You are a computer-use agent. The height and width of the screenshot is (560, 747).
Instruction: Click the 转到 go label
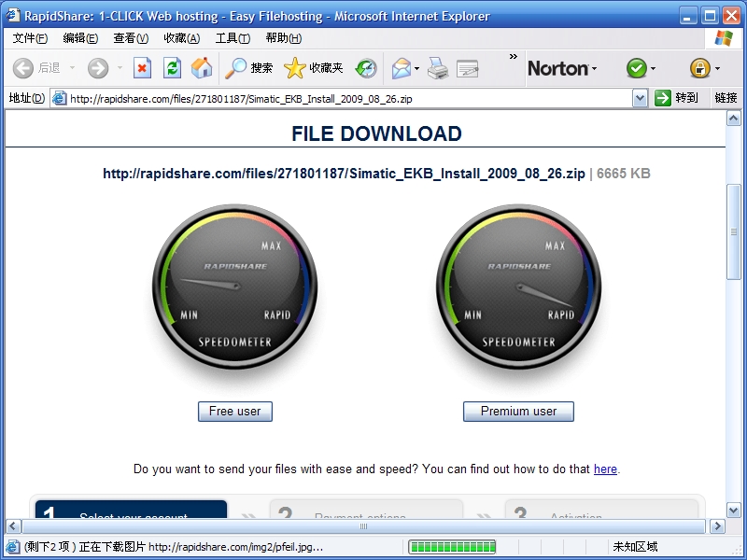(x=686, y=98)
